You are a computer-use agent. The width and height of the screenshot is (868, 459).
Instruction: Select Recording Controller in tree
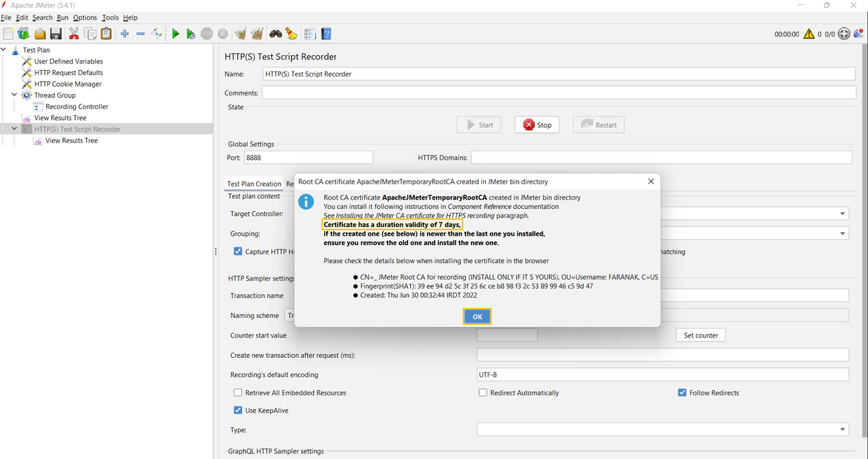pyautogui.click(x=77, y=106)
